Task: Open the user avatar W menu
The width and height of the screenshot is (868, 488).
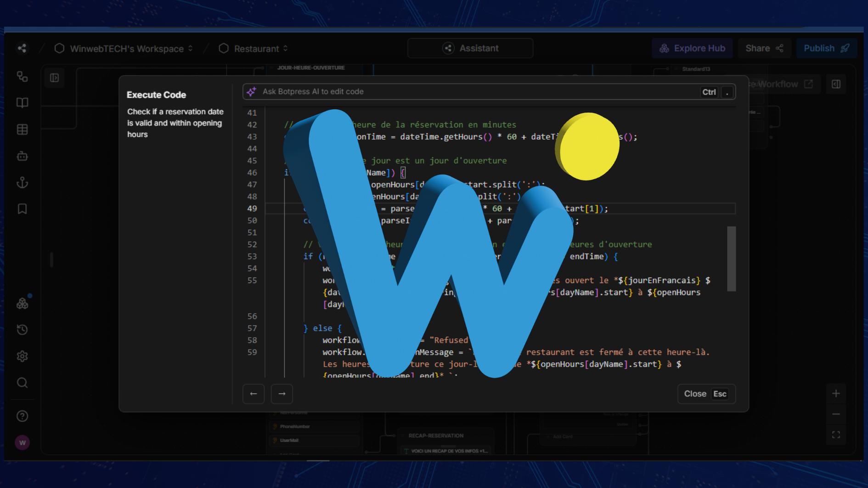Action: 22,443
